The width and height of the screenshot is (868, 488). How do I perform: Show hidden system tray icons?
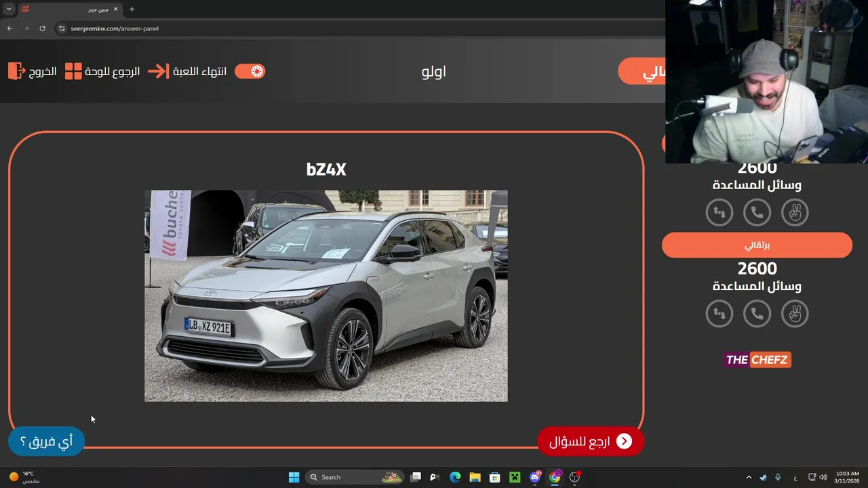[749, 477]
